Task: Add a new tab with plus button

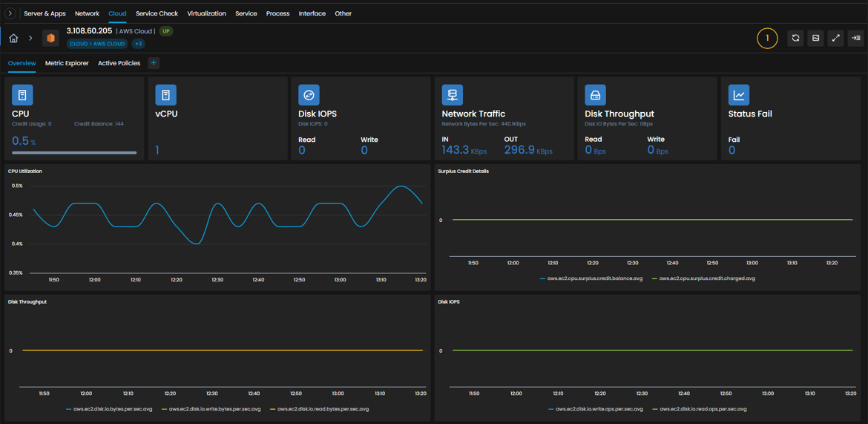Action: (154, 63)
